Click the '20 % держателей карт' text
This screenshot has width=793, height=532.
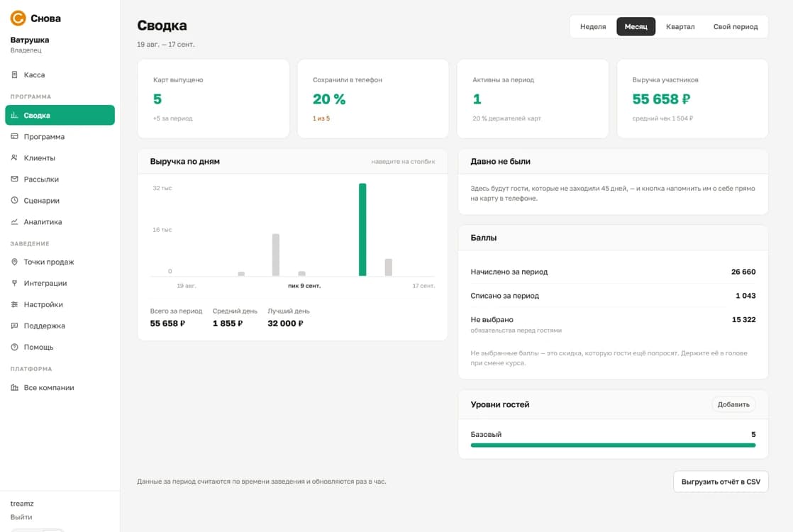pyautogui.click(x=506, y=118)
